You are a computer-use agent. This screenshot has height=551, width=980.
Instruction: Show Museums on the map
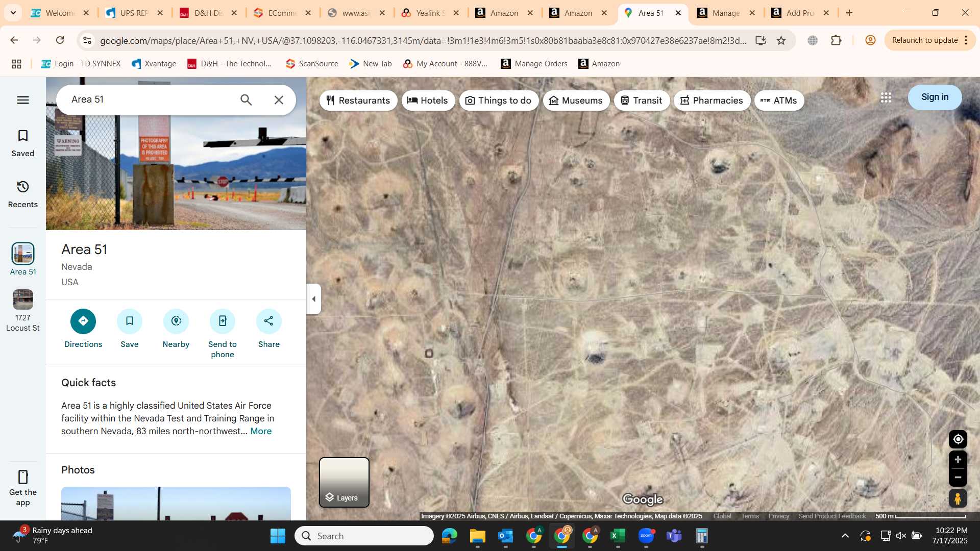576,101
